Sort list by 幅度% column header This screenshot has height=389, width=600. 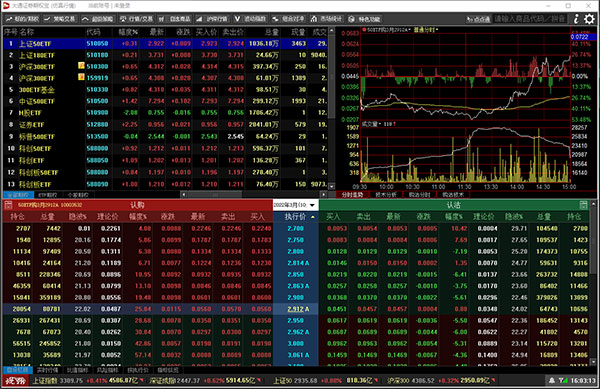click(x=128, y=32)
